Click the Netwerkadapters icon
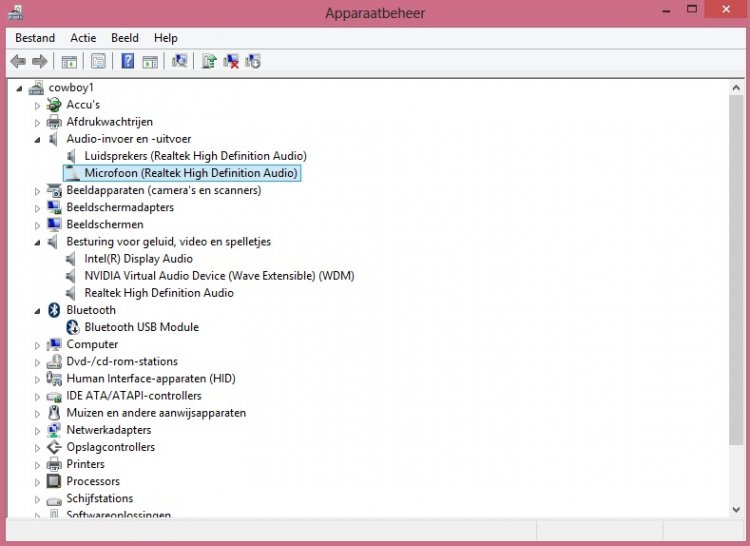750x546 pixels. coord(54,430)
